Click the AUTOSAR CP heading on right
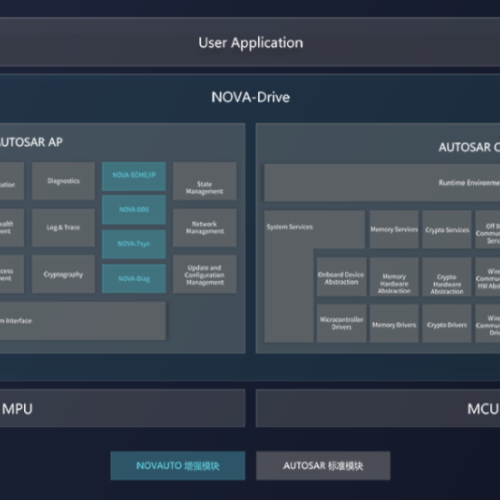 click(469, 147)
